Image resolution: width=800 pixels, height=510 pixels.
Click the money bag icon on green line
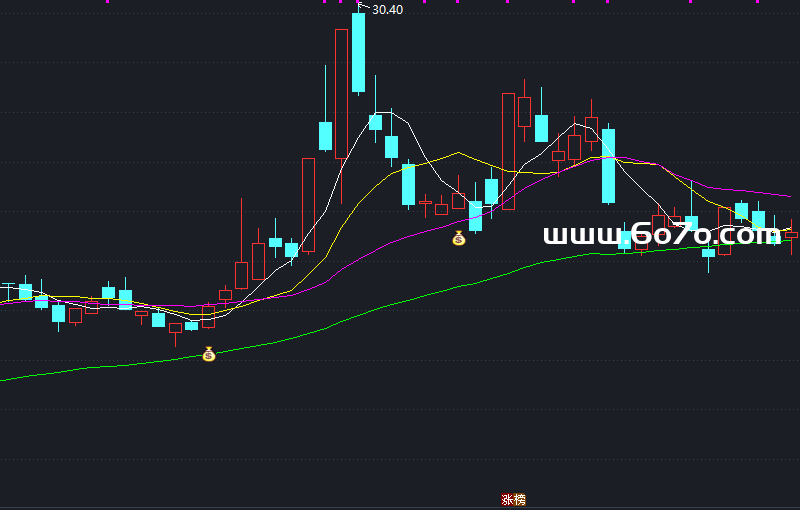(x=209, y=354)
